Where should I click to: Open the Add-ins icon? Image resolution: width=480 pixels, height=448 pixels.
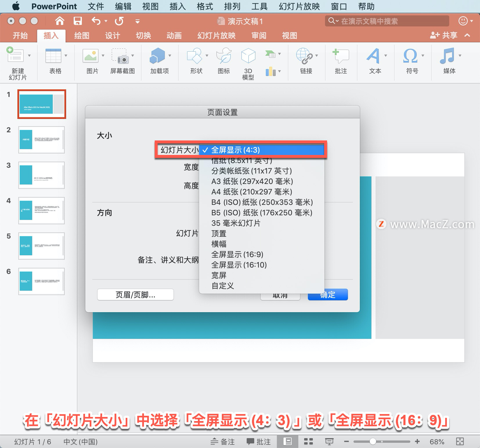coord(157,56)
